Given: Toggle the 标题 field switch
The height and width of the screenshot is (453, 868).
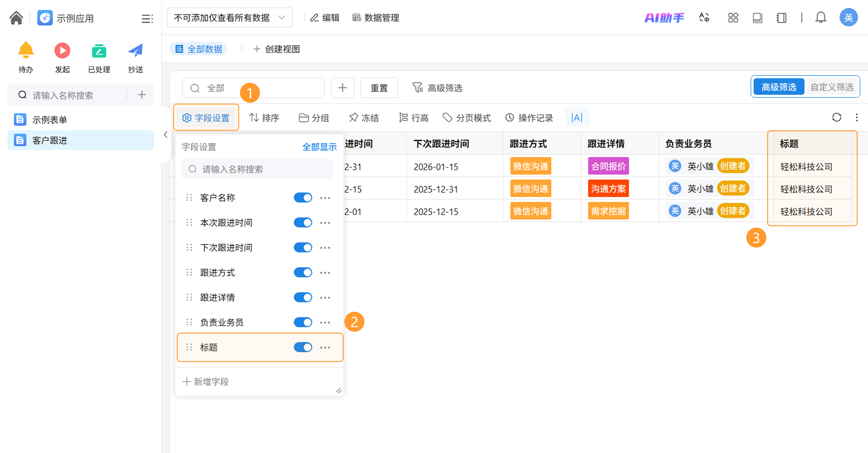Looking at the screenshot, I should (x=303, y=347).
